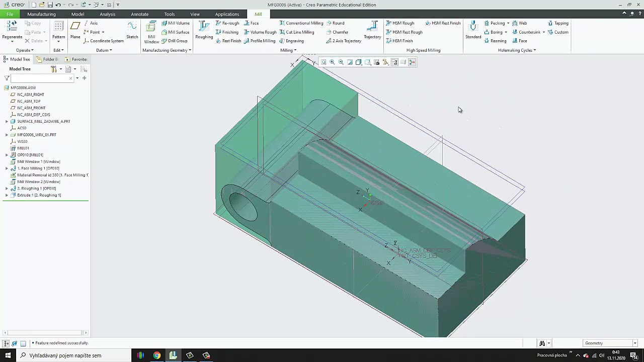
Task: Toggle spin center display in graphics toolbar
Action: pos(412,62)
